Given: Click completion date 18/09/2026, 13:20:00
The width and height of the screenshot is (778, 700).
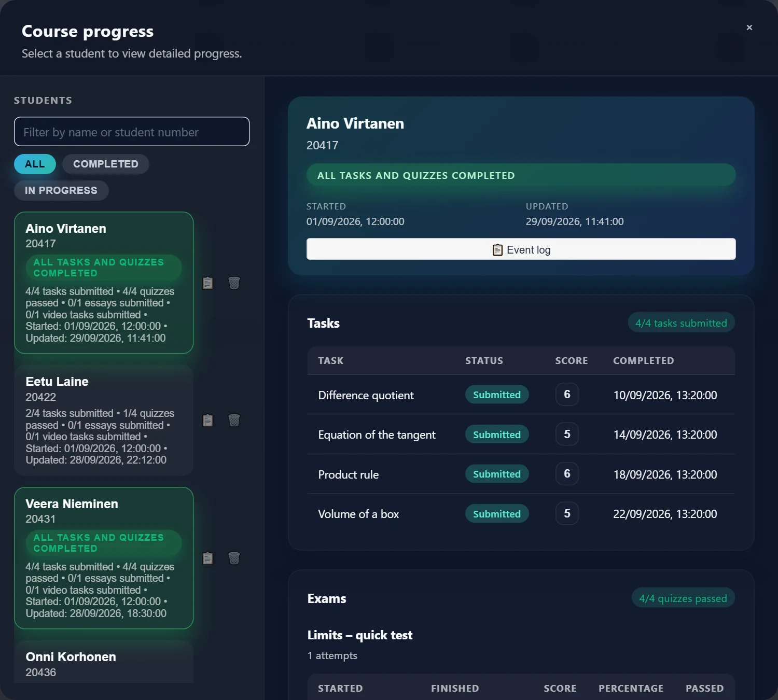Looking at the screenshot, I should pyautogui.click(x=665, y=474).
